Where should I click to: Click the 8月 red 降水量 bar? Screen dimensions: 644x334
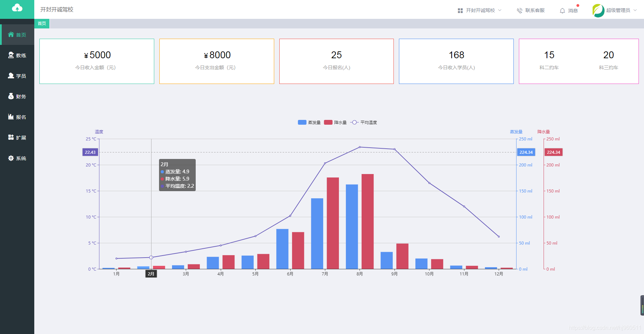(x=367, y=221)
